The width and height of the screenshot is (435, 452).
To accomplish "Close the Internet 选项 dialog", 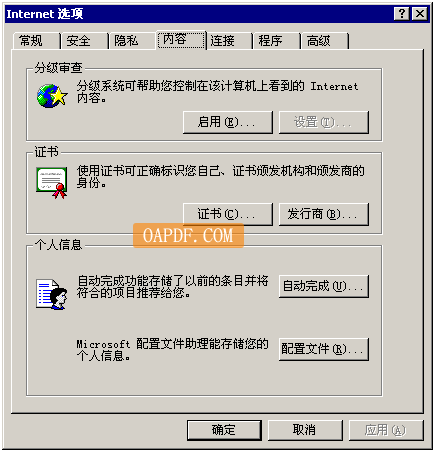I will pos(420,14).
